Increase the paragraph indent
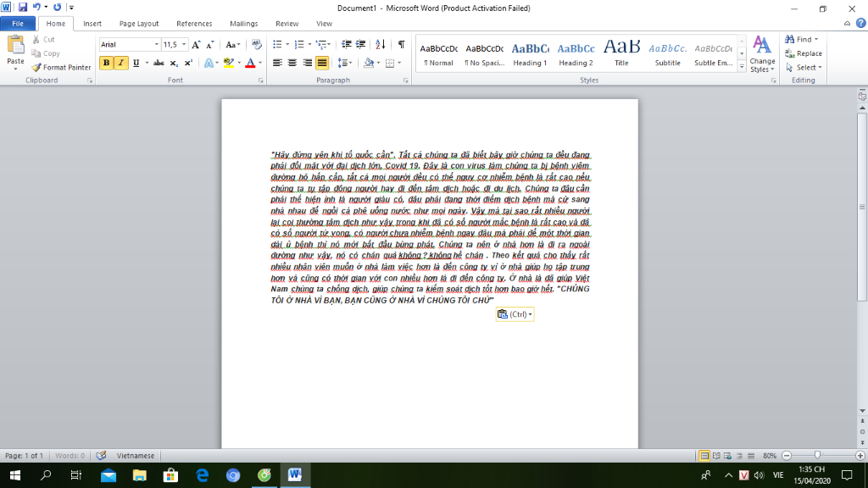 [360, 44]
